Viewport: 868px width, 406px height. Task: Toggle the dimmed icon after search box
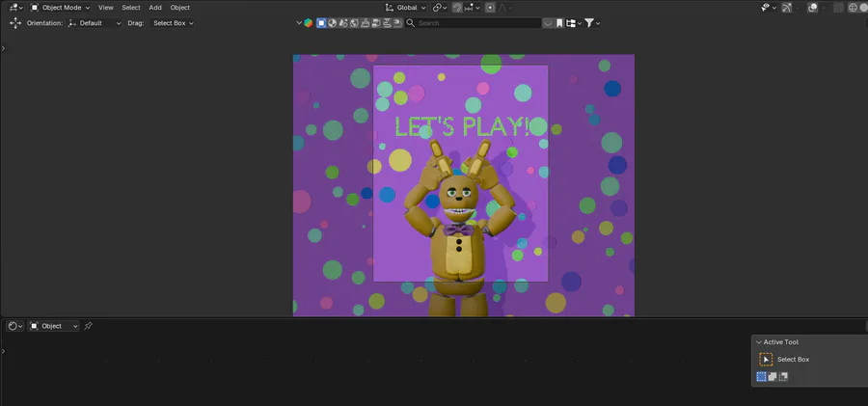548,23
